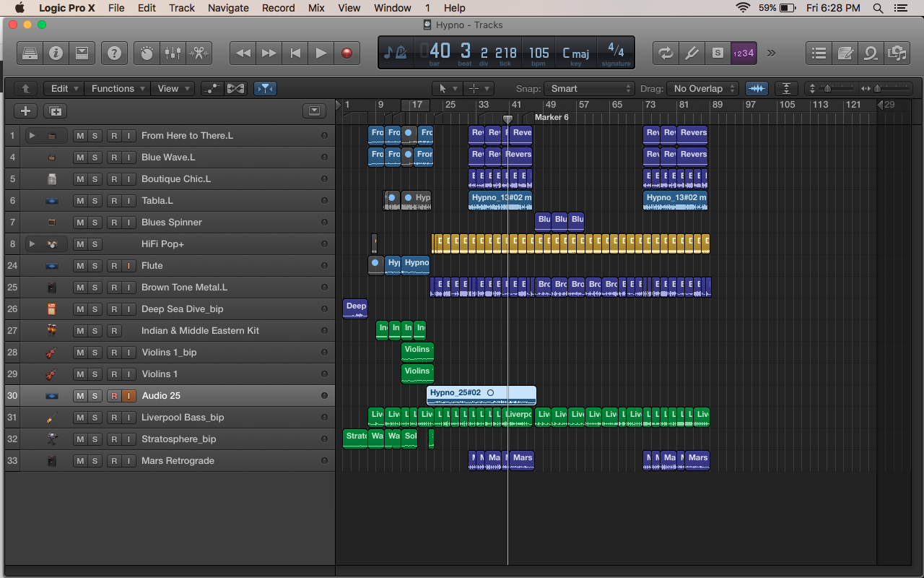
Task: Open the Mixer
Action: point(173,53)
